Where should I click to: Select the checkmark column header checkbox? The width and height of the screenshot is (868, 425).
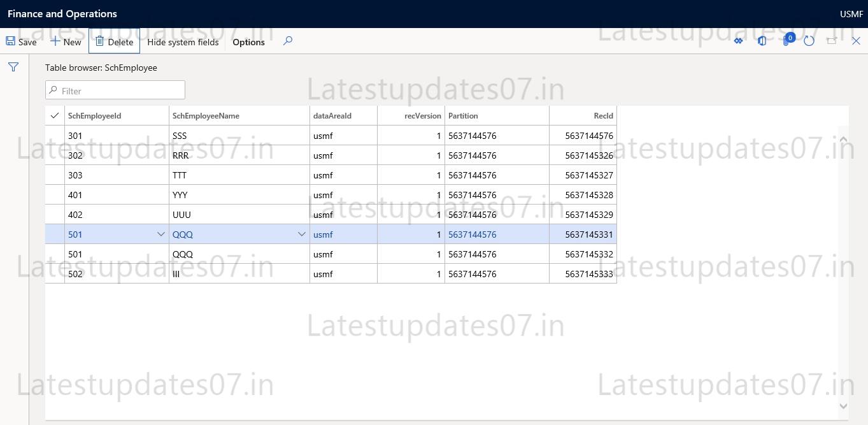click(x=54, y=115)
